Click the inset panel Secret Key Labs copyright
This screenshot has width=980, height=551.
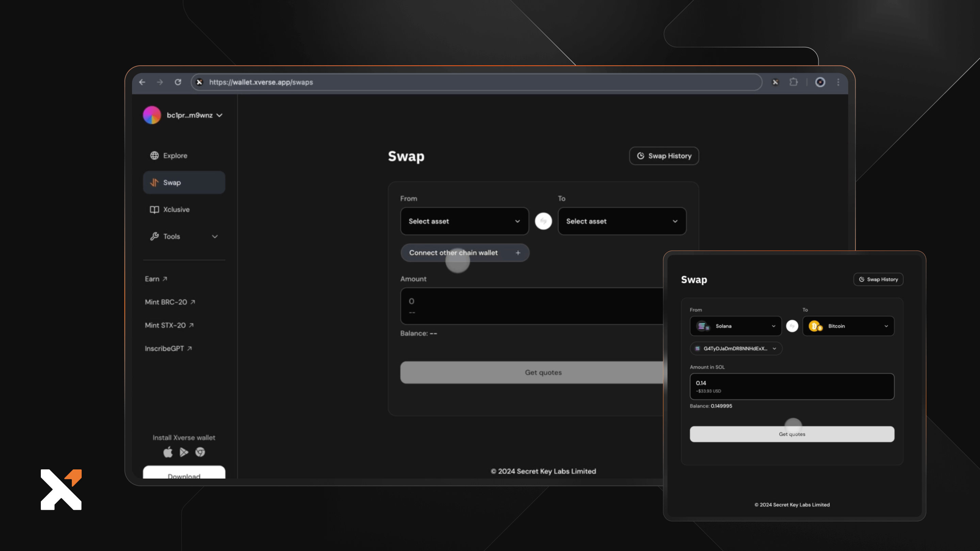point(792,505)
